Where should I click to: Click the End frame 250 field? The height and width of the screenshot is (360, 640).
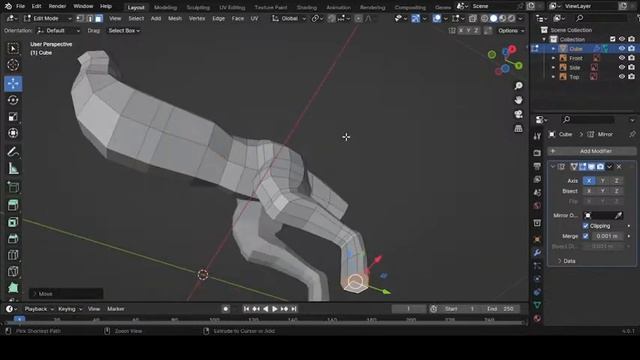pyautogui.click(x=501, y=309)
